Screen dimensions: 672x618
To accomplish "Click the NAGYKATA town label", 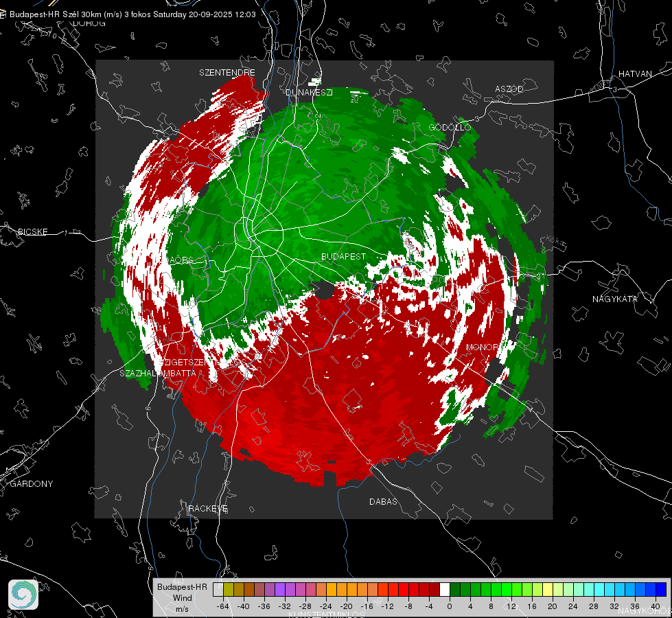I will coord(615,299).
